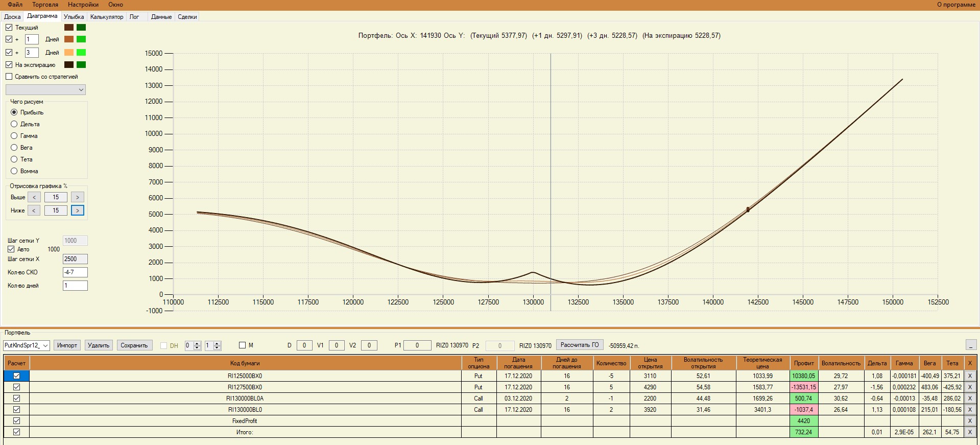The image size is (980, 445).
Task: Disable the Авто Y grid step checkbox
Action: coord(11,249)
